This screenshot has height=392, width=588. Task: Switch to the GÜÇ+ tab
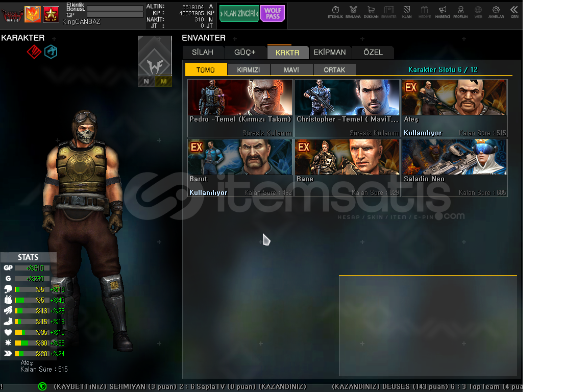[245, 53]
